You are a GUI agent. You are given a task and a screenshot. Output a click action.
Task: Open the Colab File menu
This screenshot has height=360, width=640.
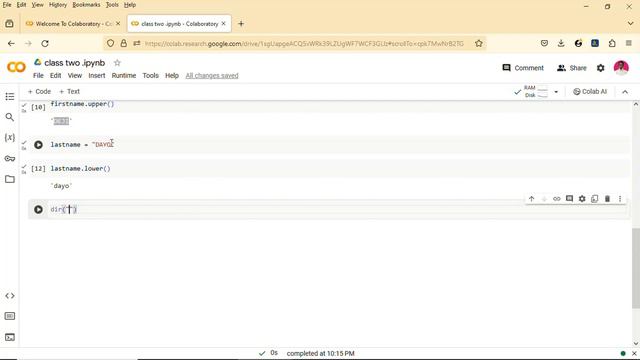(x=38, y=76)
